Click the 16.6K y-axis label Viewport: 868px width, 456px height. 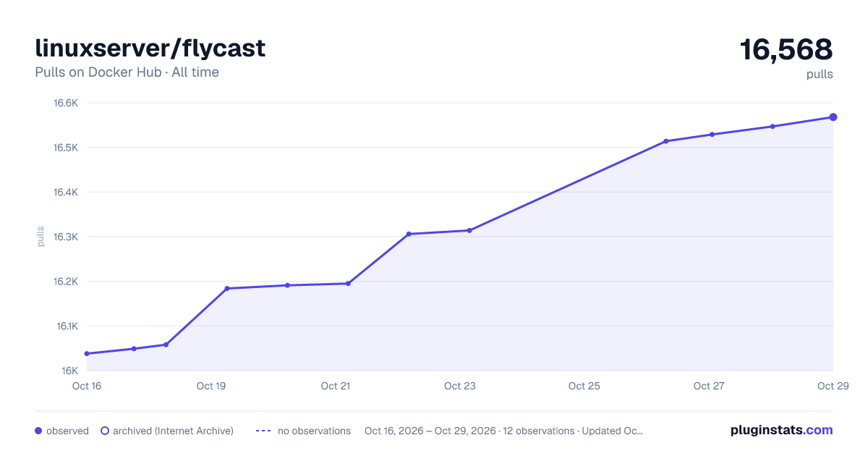pos(66,103)
